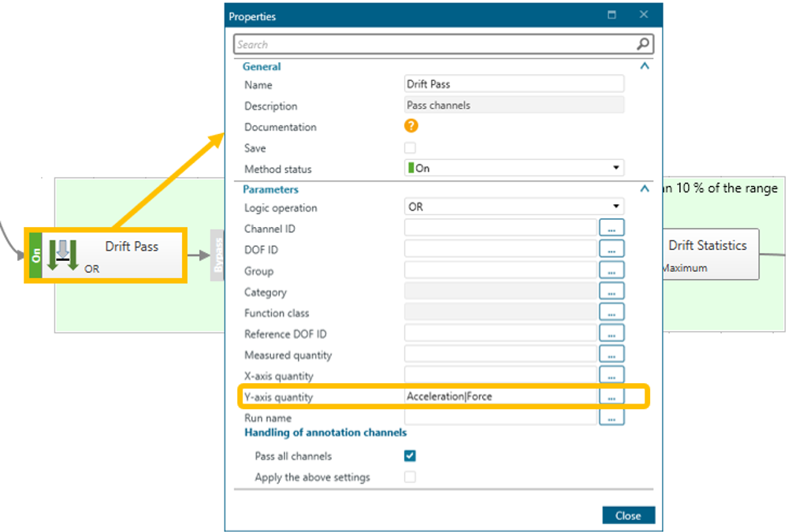The width and height of the screenshot is (788, 532).
Task: Click the Drift Pass node arrows icon
Action: tap(63, 255)
